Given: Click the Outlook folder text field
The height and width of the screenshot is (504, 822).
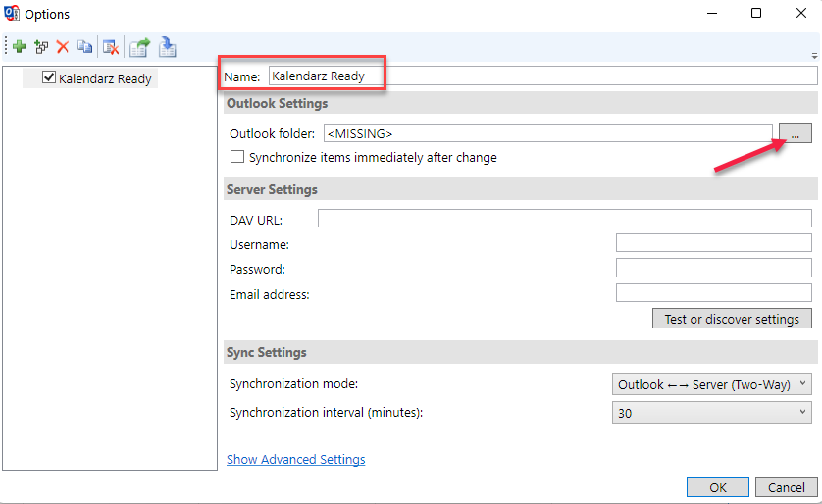Looking at the screenshot, I should pos(547,133).
